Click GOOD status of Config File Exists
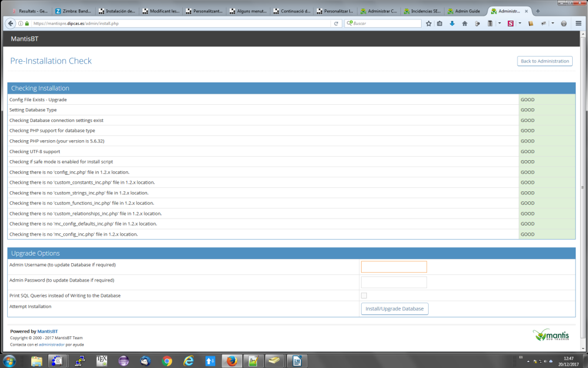This screenshot has width=588, height=368. [527, 100]
